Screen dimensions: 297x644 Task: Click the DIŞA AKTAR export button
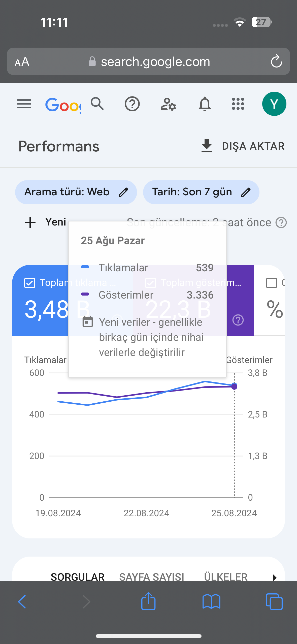click(243, 146)
